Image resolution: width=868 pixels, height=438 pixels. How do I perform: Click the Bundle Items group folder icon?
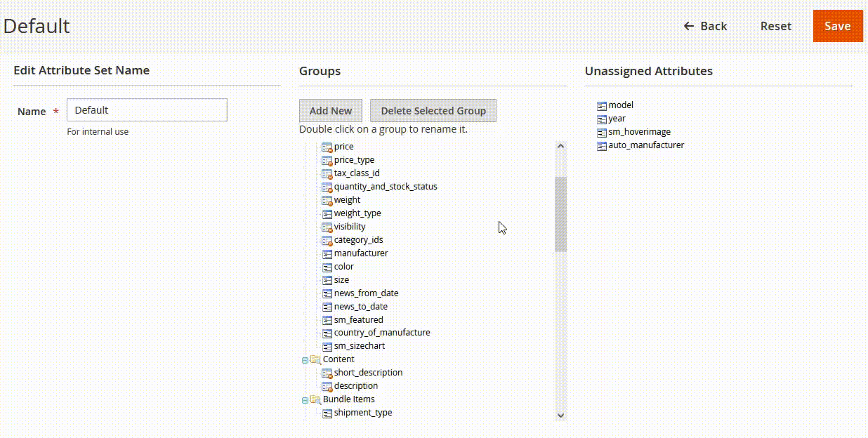[315, 399]
